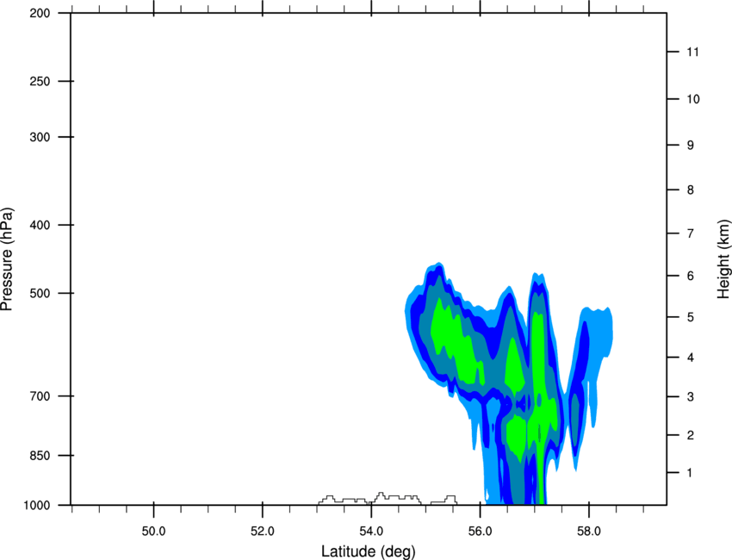Click the 2 km height label
The image size is (732, 560).
[691, 435]
